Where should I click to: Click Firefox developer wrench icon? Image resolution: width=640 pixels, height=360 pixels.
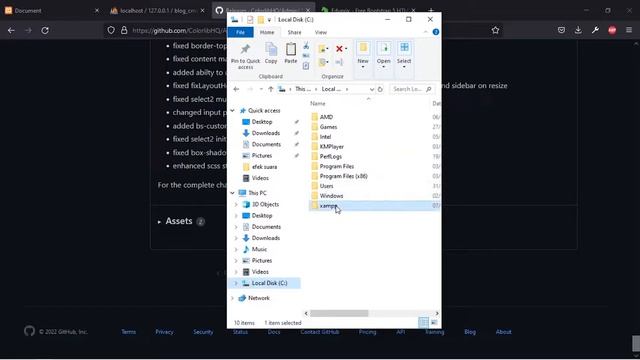point(595,30)
